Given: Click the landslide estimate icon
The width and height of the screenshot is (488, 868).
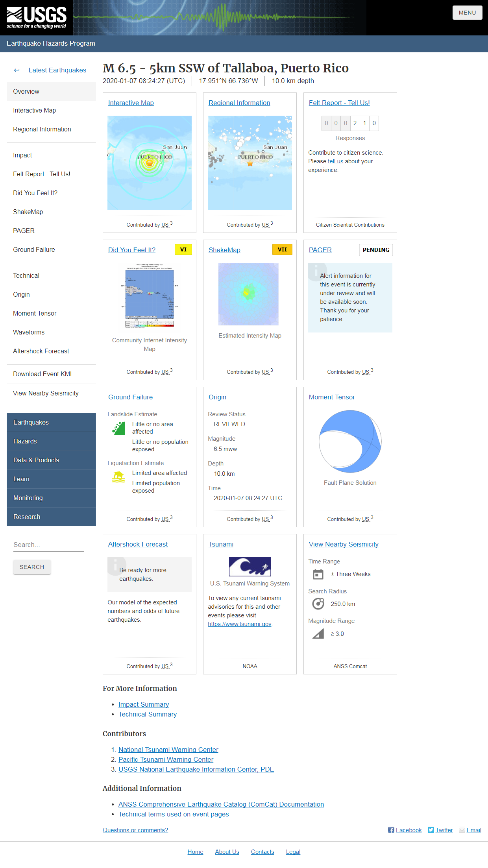Looking at the screenshot, I should coord(118,428).
